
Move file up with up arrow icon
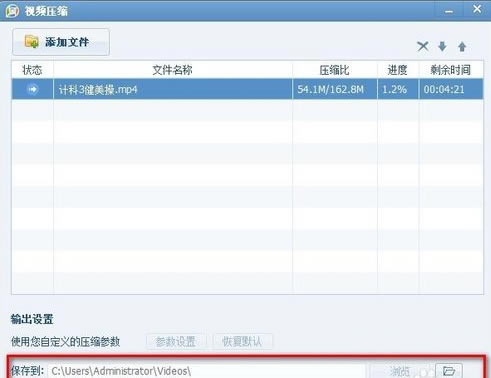[462, 46]
